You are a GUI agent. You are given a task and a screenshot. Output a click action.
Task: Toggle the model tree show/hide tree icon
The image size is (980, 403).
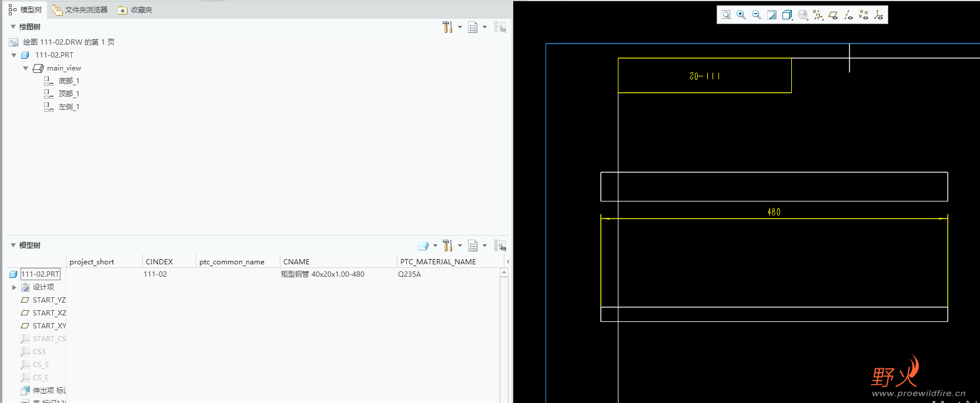[x=500, y=246]
